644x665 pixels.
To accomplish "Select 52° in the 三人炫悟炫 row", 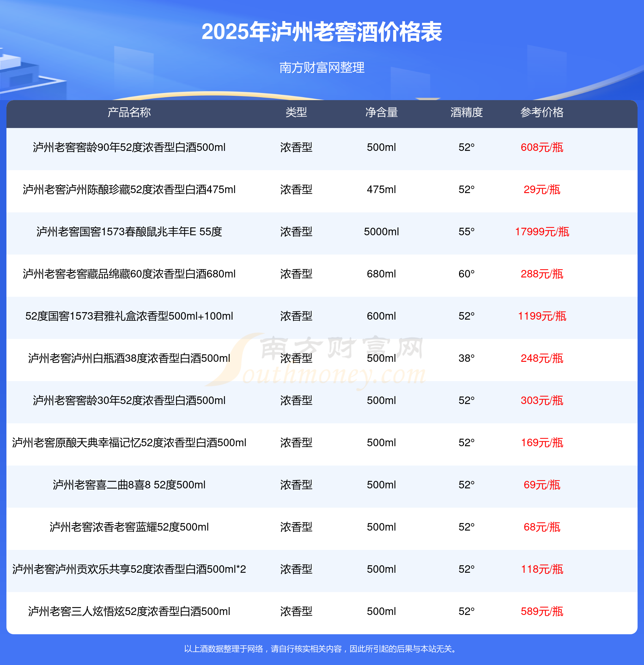I will click(x=467, y=611).
